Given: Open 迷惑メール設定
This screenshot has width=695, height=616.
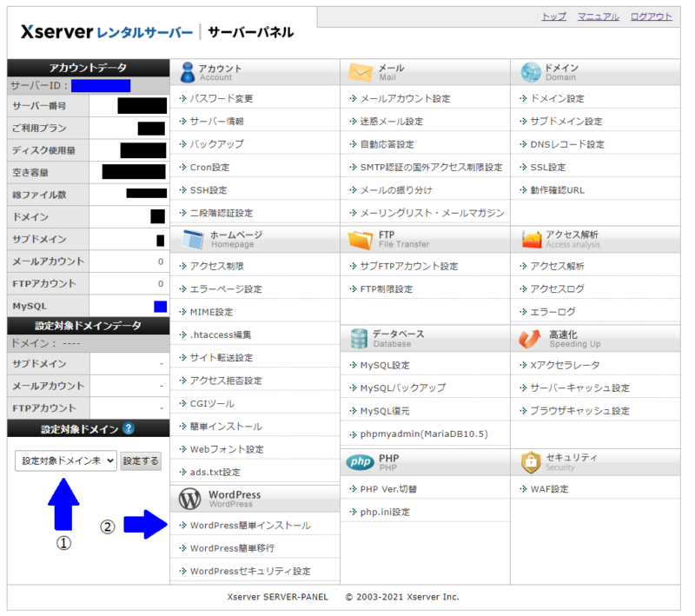Looking at the screenshot, I should (x=392, y=122).
